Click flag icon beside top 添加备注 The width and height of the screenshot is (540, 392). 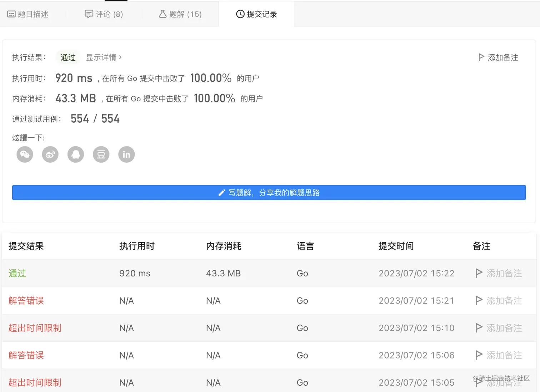click(x=481, y=57)
